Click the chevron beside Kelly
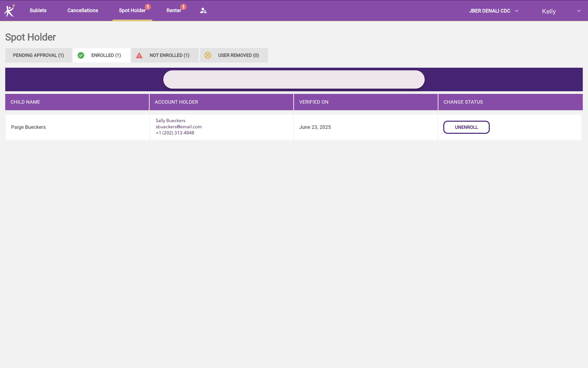Screen dimensions: 588x368 (579, 11)
